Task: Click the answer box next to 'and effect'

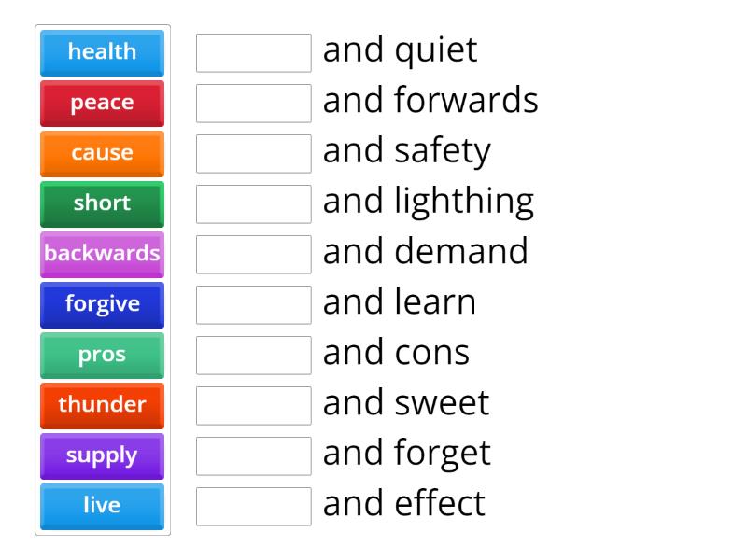Action: pyautogui.click(x=253, y=506)
